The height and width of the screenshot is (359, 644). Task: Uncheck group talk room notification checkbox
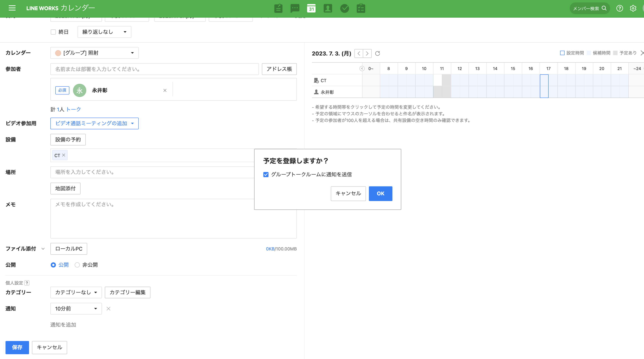(266, 174)
